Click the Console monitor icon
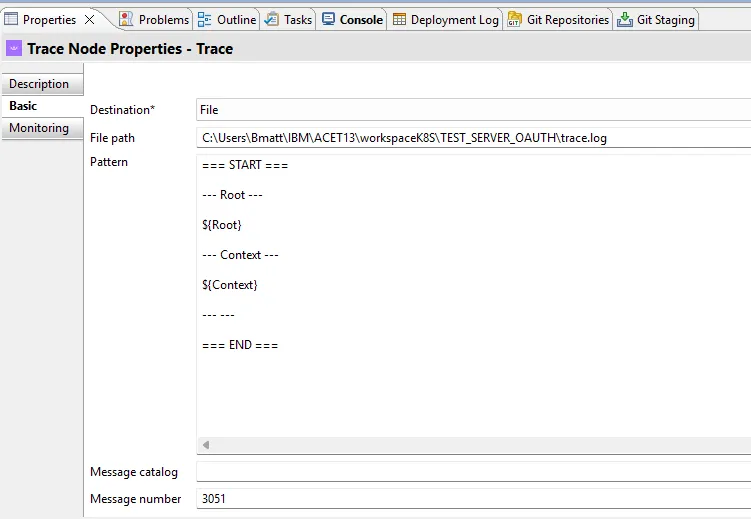751x519 pixels. 329,19
